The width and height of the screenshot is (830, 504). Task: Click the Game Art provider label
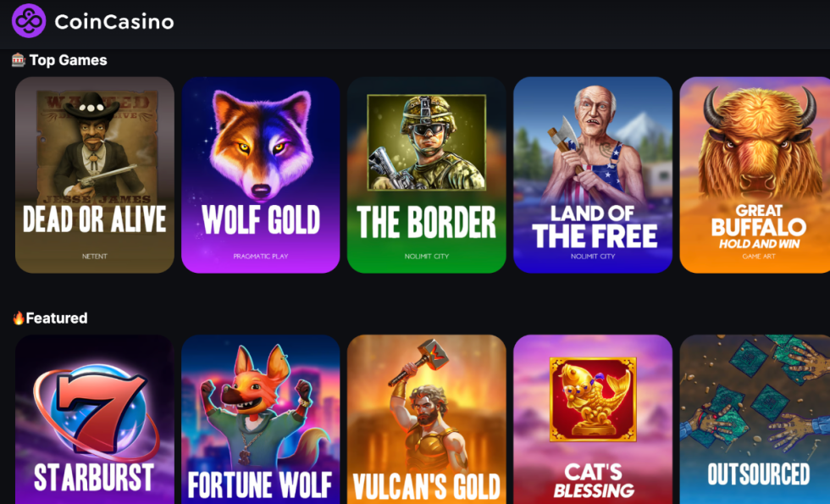[759, 256]
